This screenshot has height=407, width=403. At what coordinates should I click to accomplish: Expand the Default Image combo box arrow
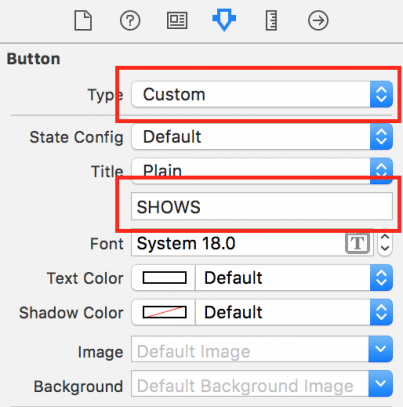(380, 349)
